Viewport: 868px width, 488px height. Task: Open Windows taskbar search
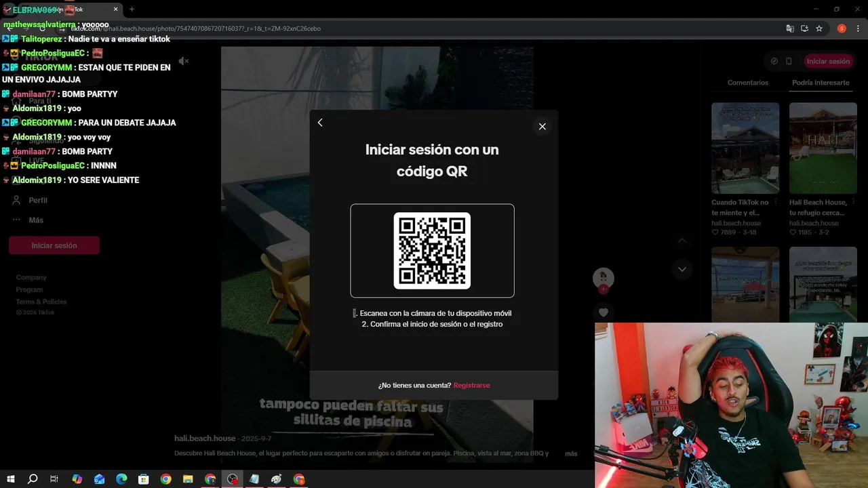[32, 479]
